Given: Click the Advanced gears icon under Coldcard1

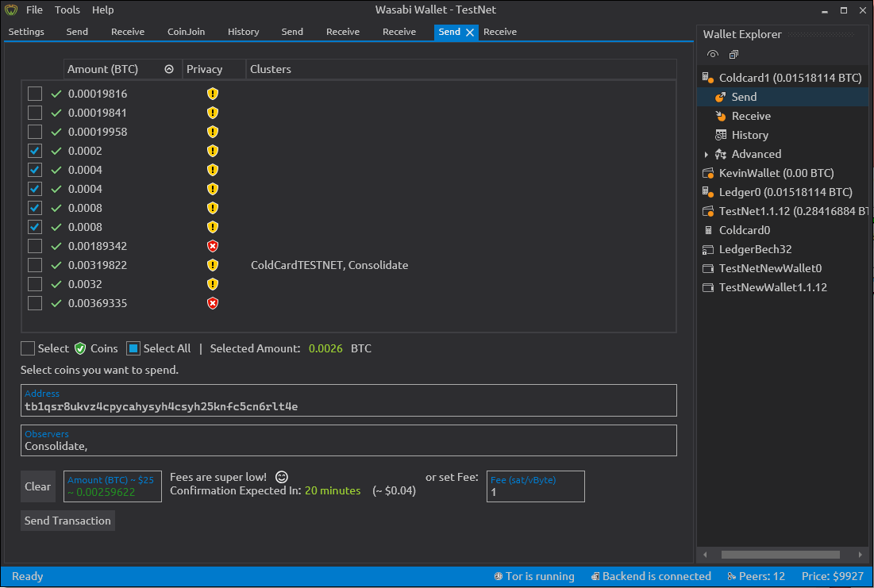Looking at the screenshot, I should [721, 155].
